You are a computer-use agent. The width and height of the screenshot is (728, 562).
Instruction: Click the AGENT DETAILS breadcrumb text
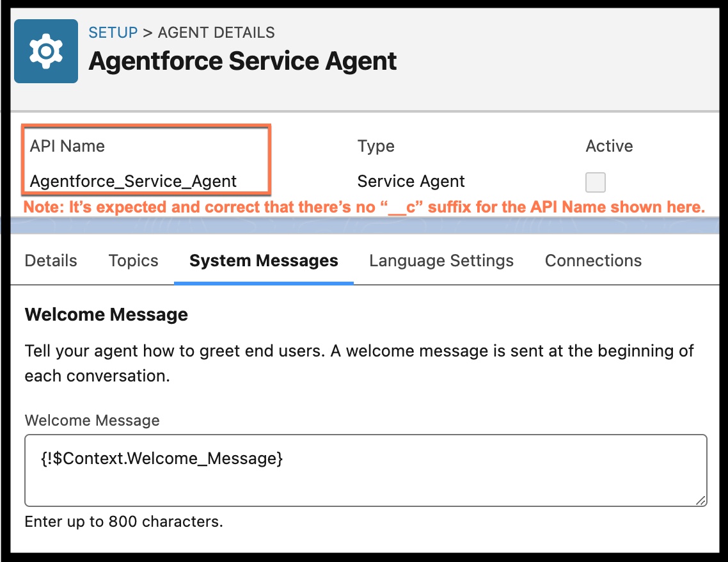216,33
